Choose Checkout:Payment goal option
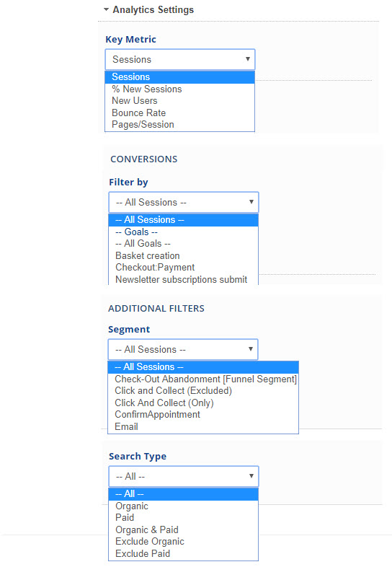Viewport: 392px width, 567px height. pos(183,267)
